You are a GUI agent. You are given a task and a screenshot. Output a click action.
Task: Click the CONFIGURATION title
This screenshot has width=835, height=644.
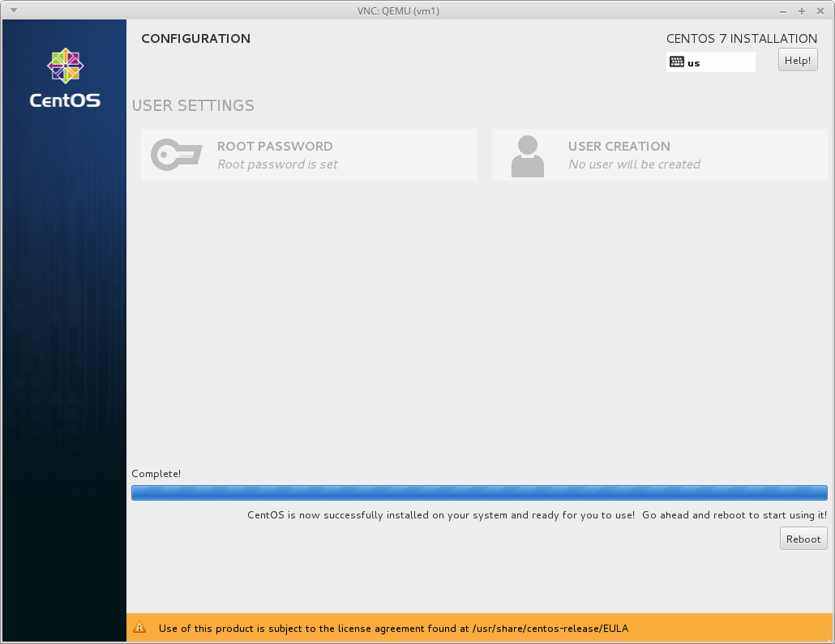click(x=196, y=38)
